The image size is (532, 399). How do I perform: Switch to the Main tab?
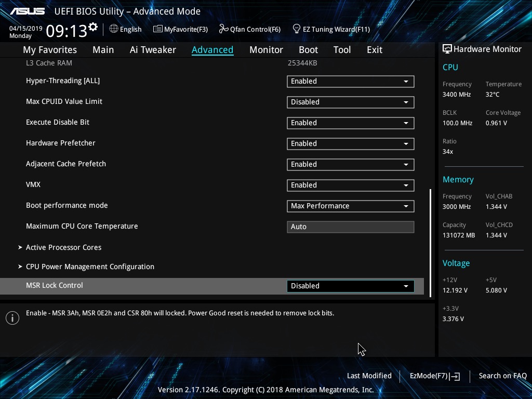pos(103,50)
